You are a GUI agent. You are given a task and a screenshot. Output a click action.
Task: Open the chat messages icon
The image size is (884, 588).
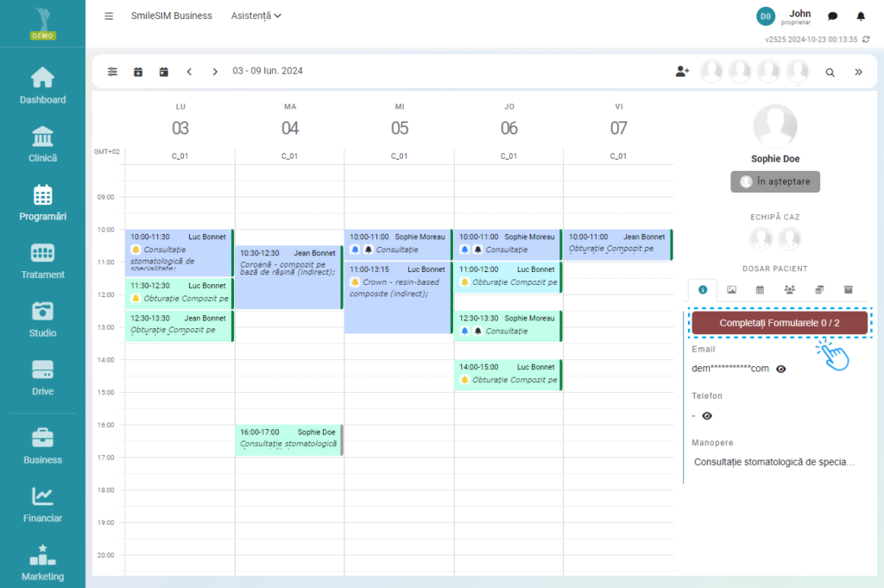pos(832,16)
